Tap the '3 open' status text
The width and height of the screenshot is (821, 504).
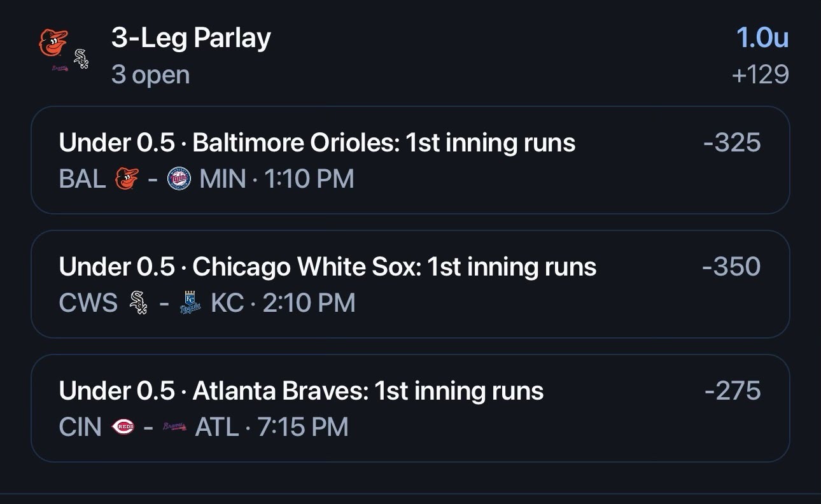tap(150, 75)
